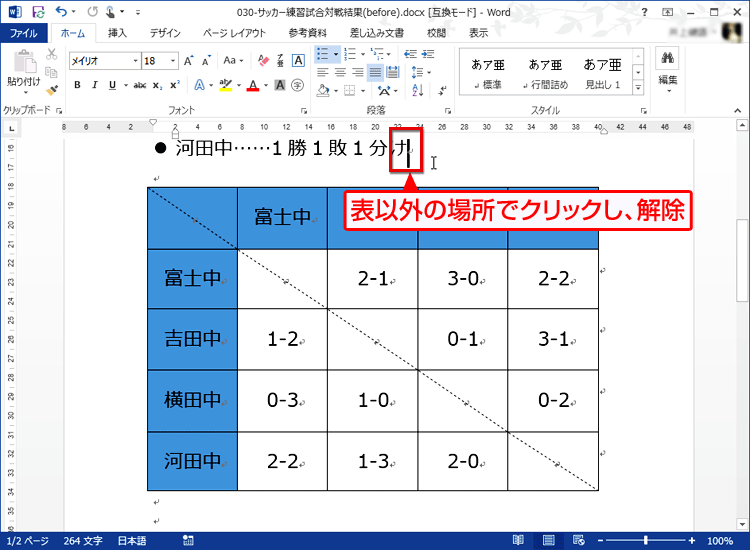Click the Undo arrow in quick access toolbar

61,11
